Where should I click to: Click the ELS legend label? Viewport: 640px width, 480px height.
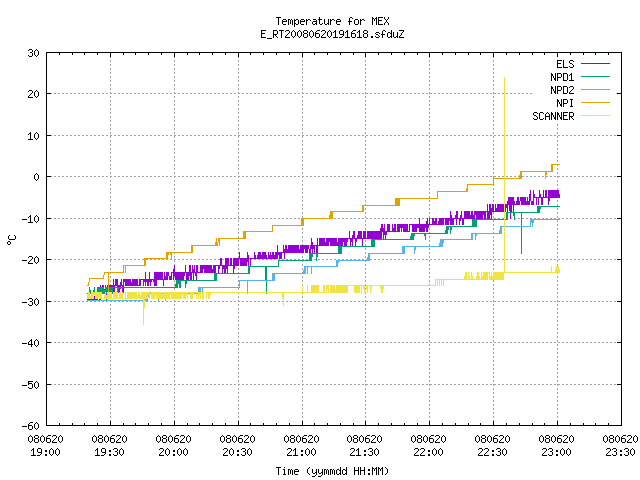565,64
